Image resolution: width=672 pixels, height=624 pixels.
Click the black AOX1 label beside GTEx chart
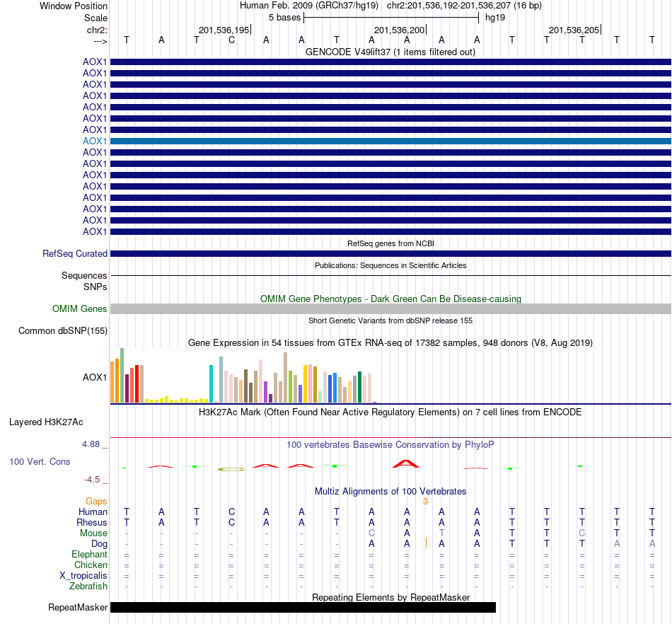click(95, 377)
